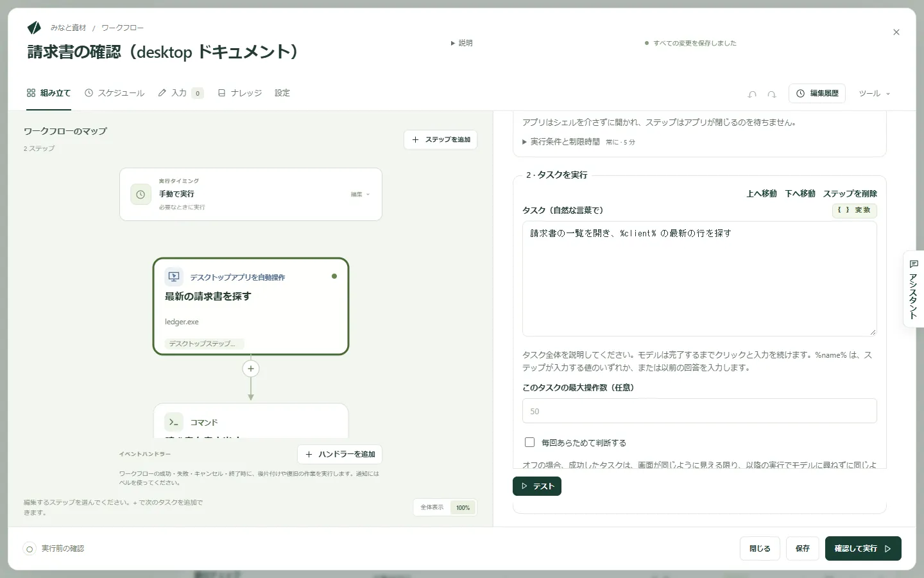Click the command step terminal icon
The height and width of the screenshot is (578, 924).
[x=174, y=422]
